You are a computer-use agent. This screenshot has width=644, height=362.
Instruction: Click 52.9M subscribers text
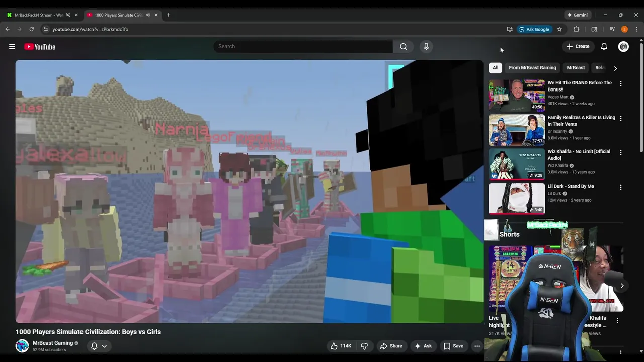[49, 350]
